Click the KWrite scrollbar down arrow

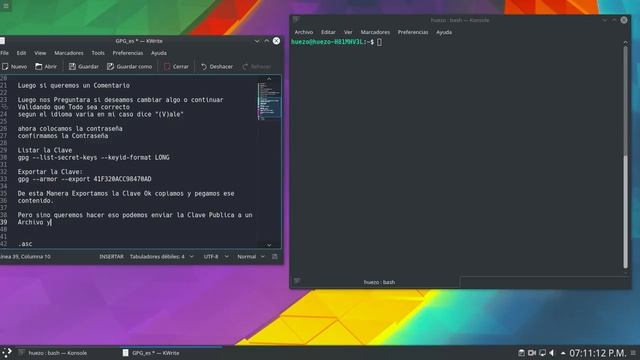click(x=269, y=245)
